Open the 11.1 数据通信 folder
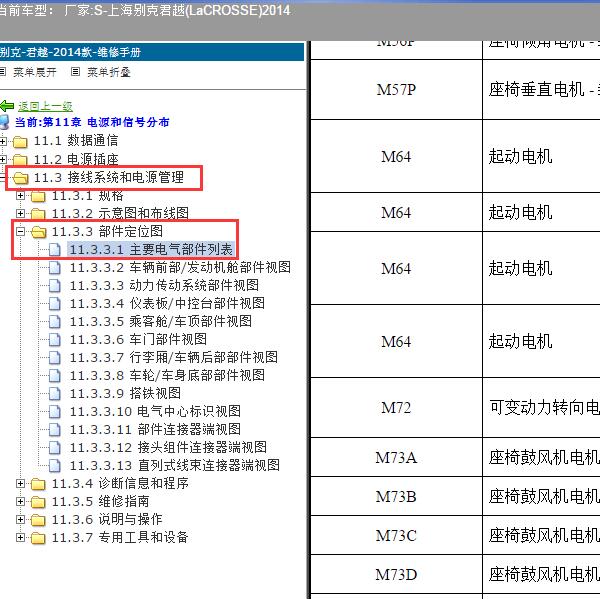Image resolution: width=600 pixels, height=599 pixels. tap(76, 141)
